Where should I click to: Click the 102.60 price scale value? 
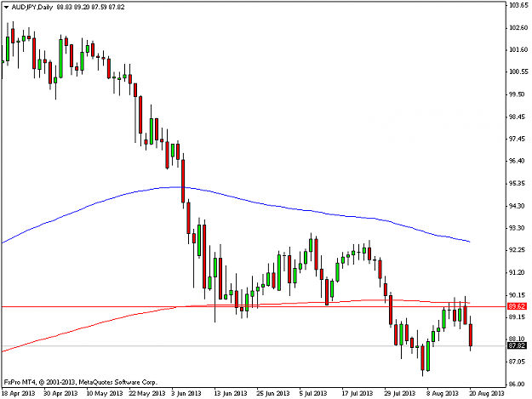(518, 27)
